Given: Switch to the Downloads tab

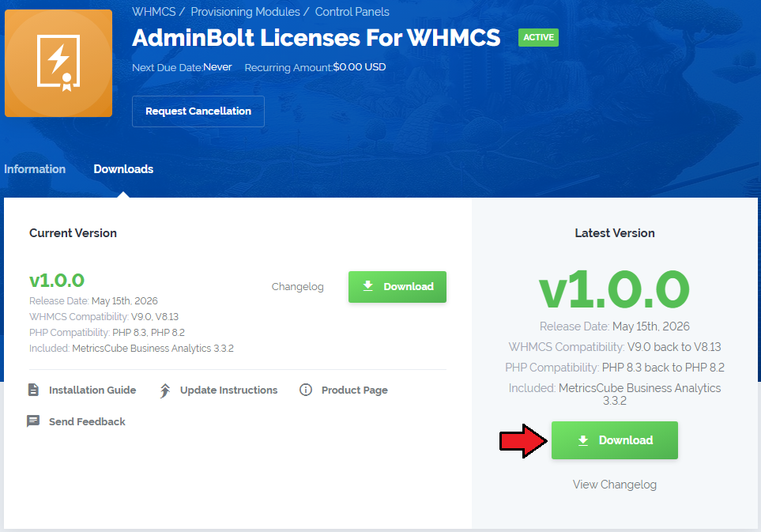Looking at the screenshot, I should (x=123, y=169).
